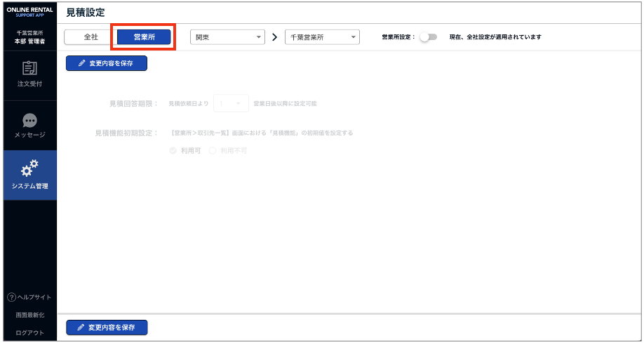Click the 見積設定 page title
The height and width of the screenshot is (343, 644).
click(87, 12)
